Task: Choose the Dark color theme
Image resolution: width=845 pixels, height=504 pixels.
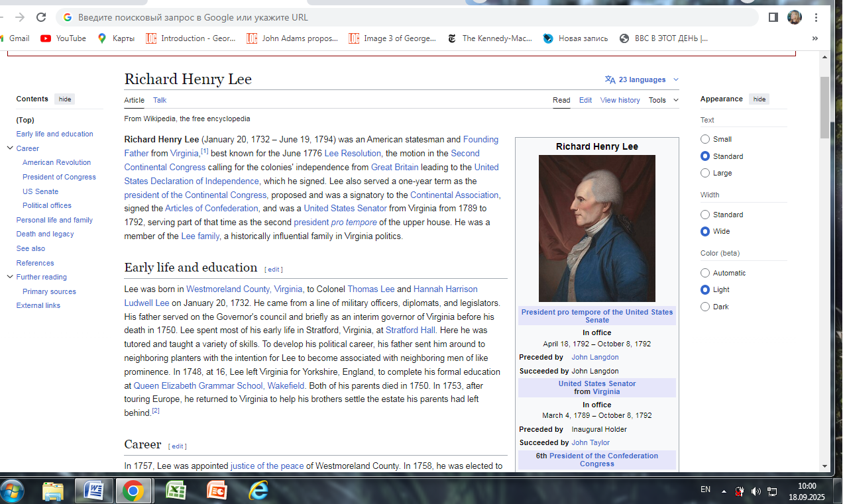Action: click(705, 307)
